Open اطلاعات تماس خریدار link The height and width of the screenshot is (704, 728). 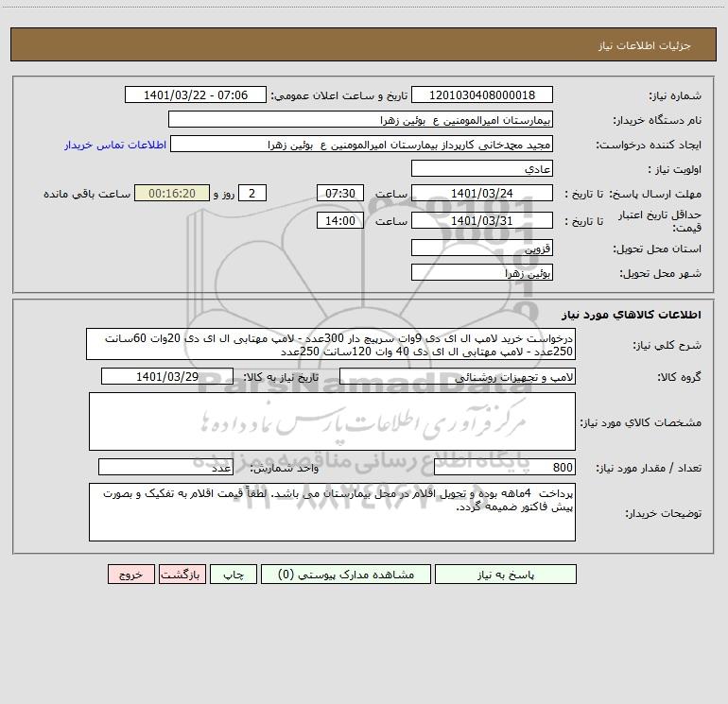click(115, 145)
